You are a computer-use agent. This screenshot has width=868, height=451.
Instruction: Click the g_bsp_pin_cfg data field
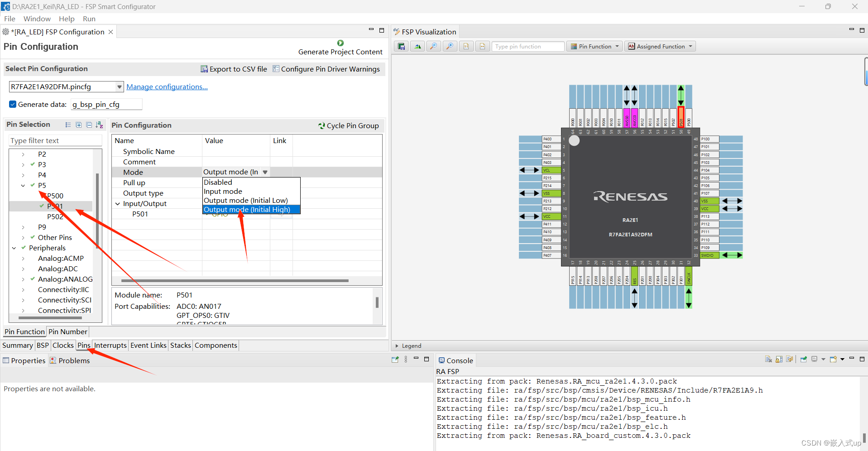106,104
